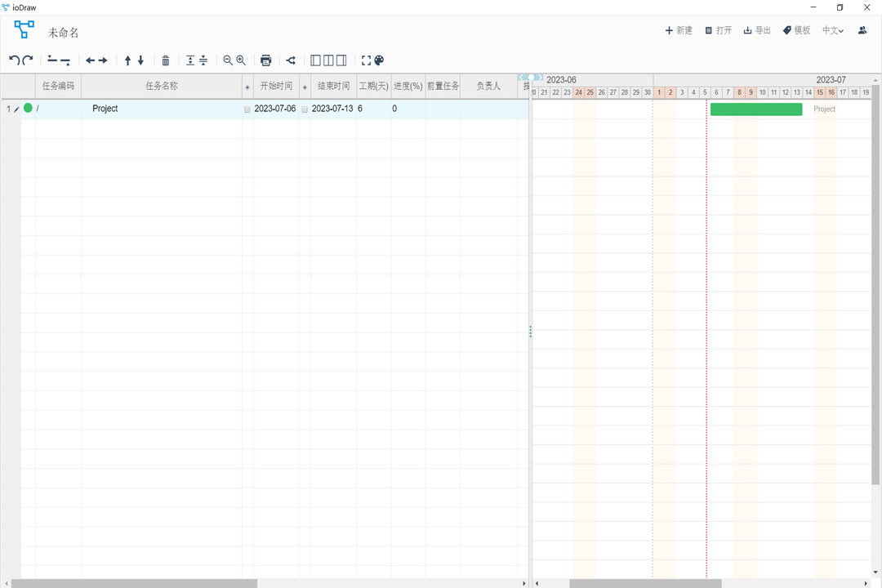The height and width of the screenshot is (588, 882).
Task: Open the print dialog
Action: [x=266, y=60]
